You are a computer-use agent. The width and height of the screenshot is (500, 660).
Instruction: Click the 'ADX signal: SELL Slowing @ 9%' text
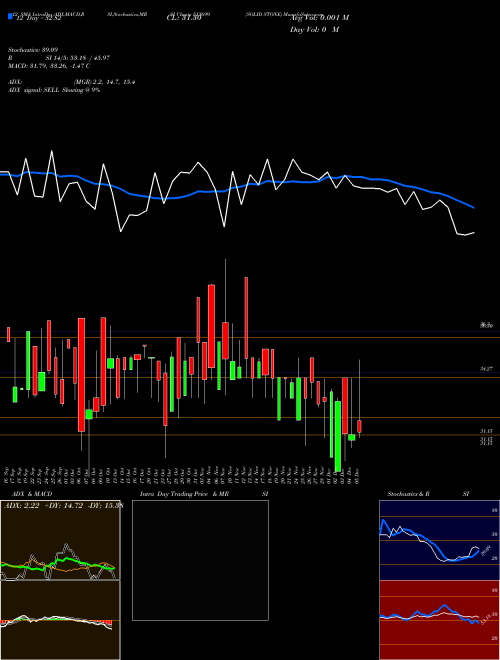pos(54,90)
